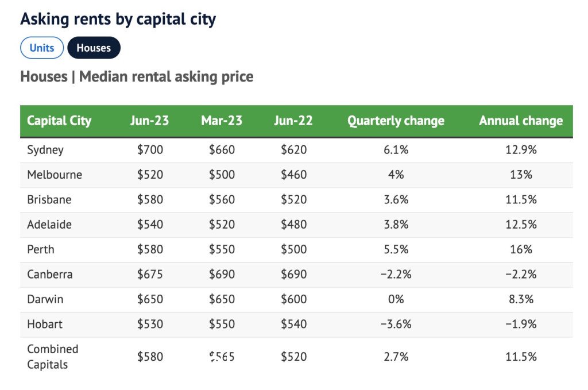
Task: Select the Houses tab
Action: (94, 48)
